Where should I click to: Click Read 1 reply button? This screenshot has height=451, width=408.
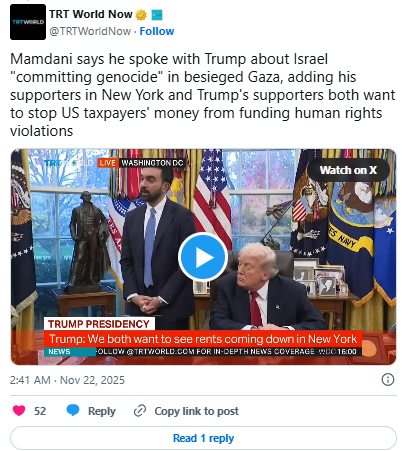click(203, 438)
